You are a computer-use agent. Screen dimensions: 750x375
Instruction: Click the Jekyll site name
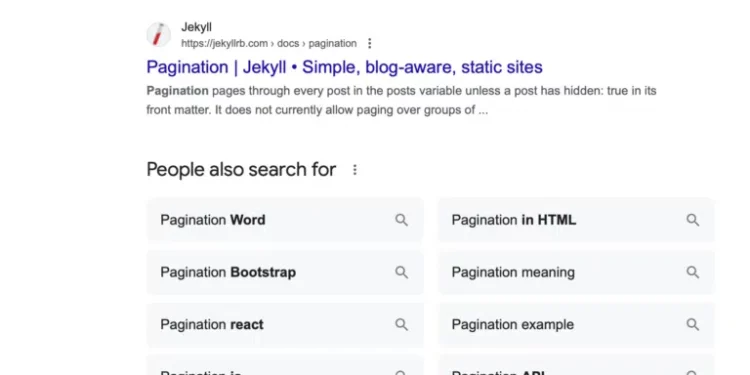point(196,27)
